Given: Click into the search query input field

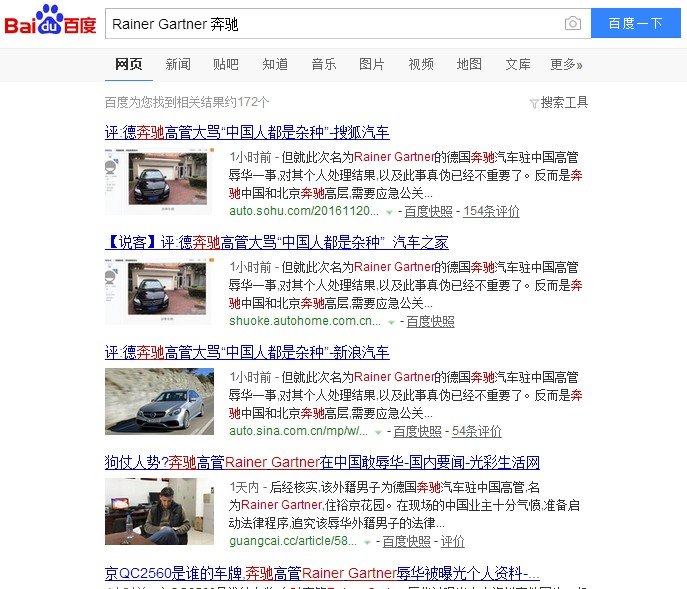Looking at the screenshot, I should (335, 24).
